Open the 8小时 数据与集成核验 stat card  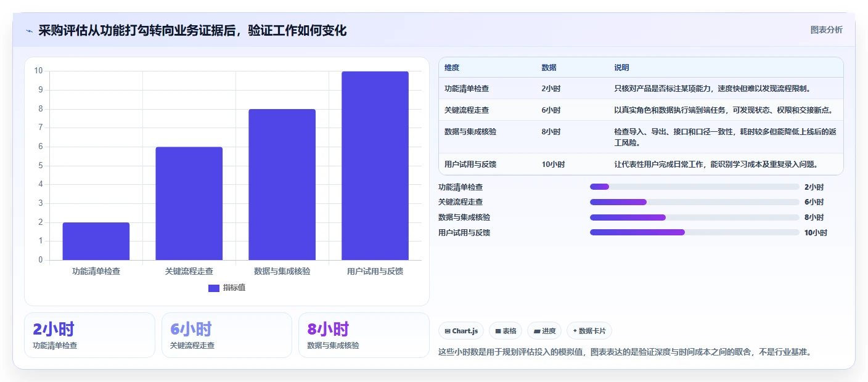(364, 335)
